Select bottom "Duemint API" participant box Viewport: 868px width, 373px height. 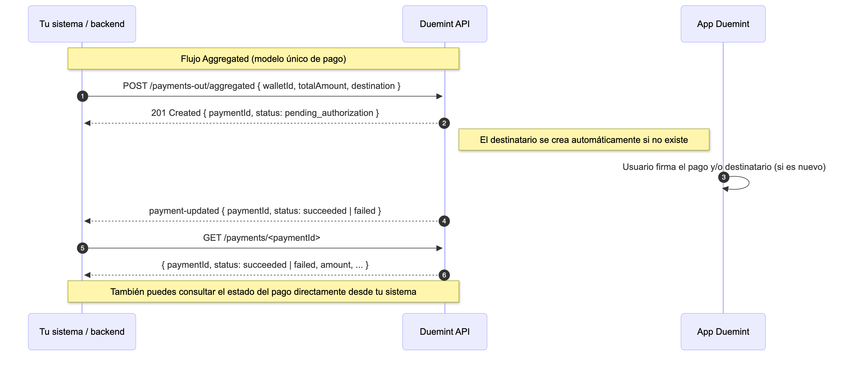445,332
